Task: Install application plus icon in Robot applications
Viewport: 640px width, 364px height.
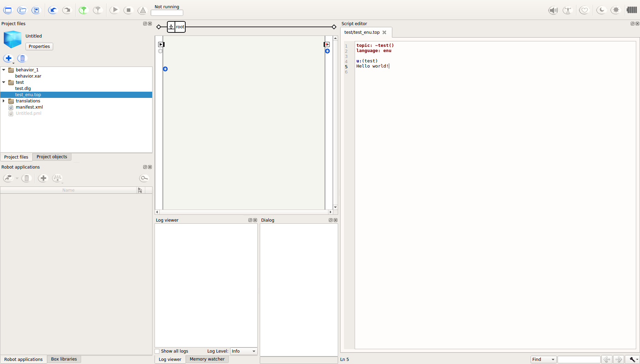Action: (x=43, y=178)
